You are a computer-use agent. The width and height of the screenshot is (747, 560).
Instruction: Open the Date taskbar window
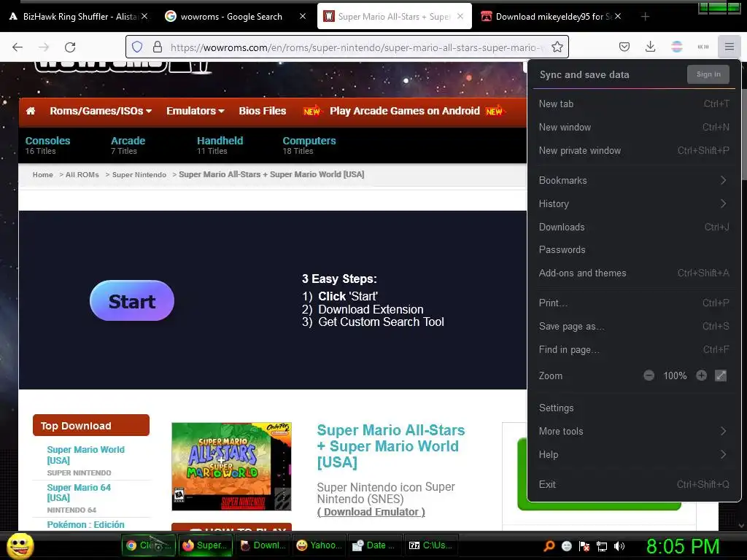[376, 545]
